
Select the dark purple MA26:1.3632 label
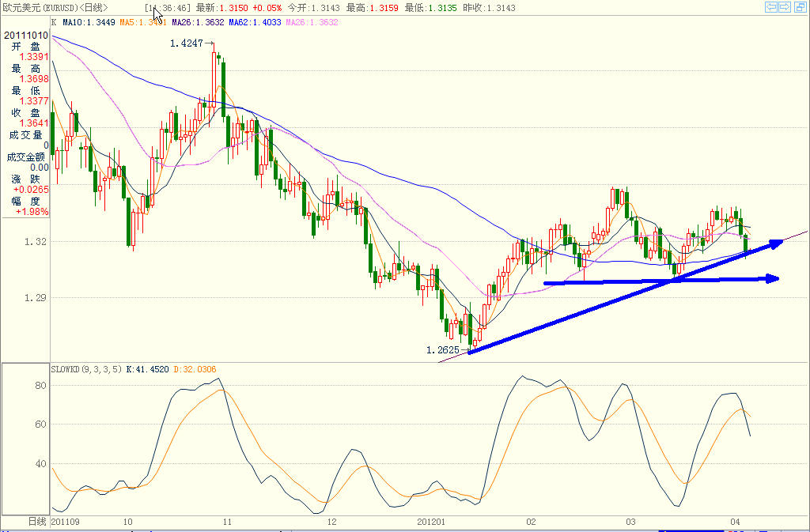pos(198,22)
